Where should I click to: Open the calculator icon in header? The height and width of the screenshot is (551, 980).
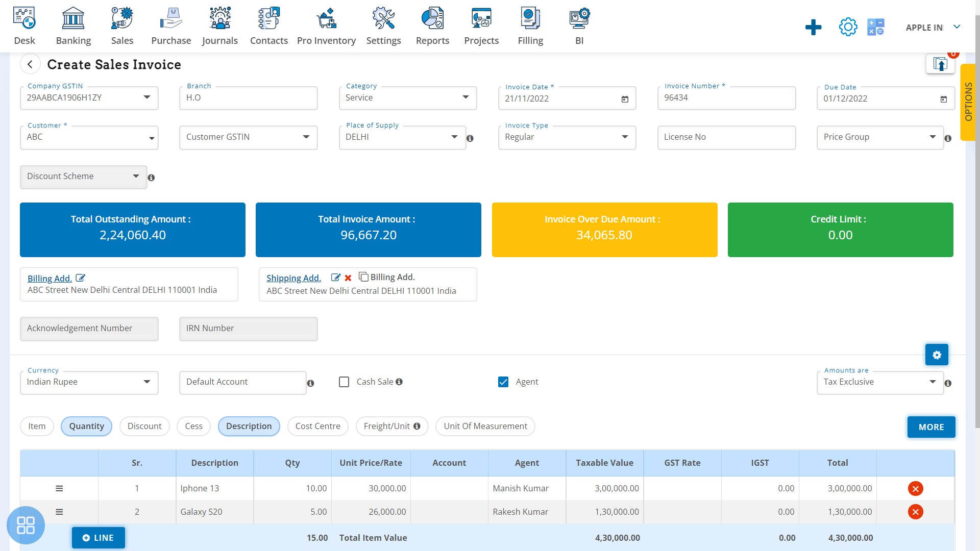point(875,27)
